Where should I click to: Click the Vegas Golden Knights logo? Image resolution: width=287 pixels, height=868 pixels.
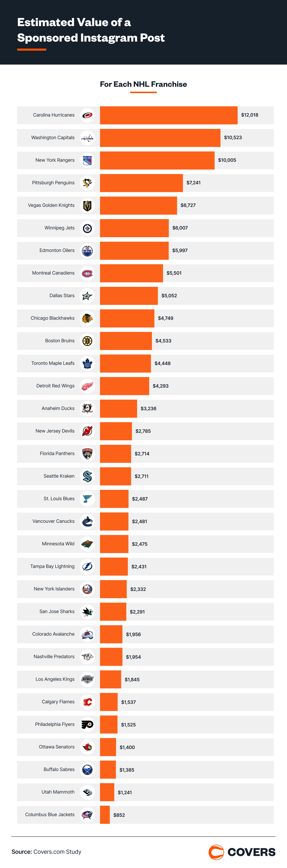[87, 206]
